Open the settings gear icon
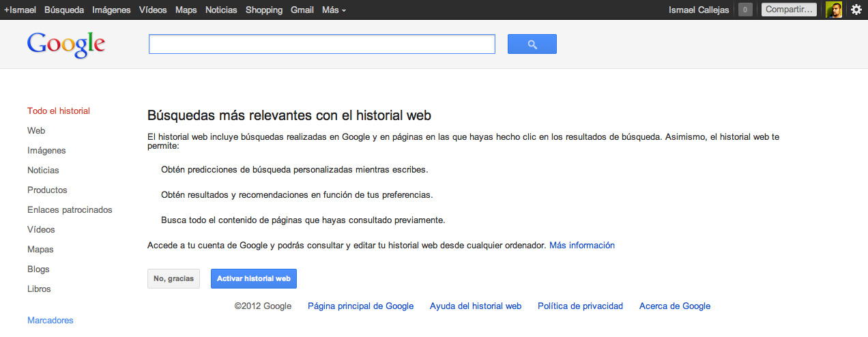868x337 pixels. [x=856, y=10]
